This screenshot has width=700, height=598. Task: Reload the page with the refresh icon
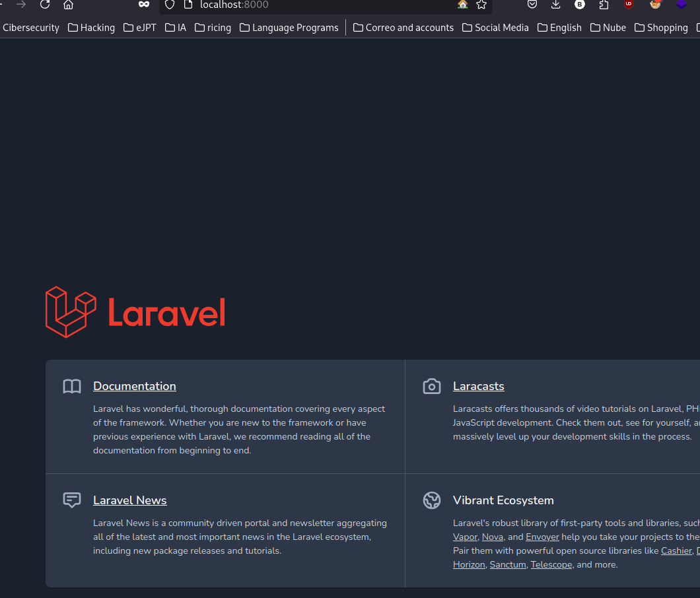45,5
